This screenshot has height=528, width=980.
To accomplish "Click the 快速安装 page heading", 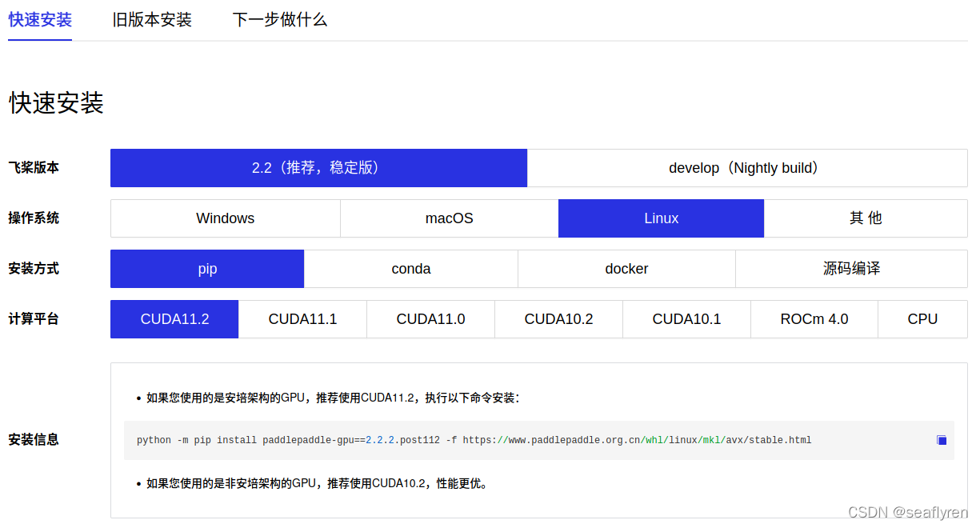I will [x=56, y=102].
